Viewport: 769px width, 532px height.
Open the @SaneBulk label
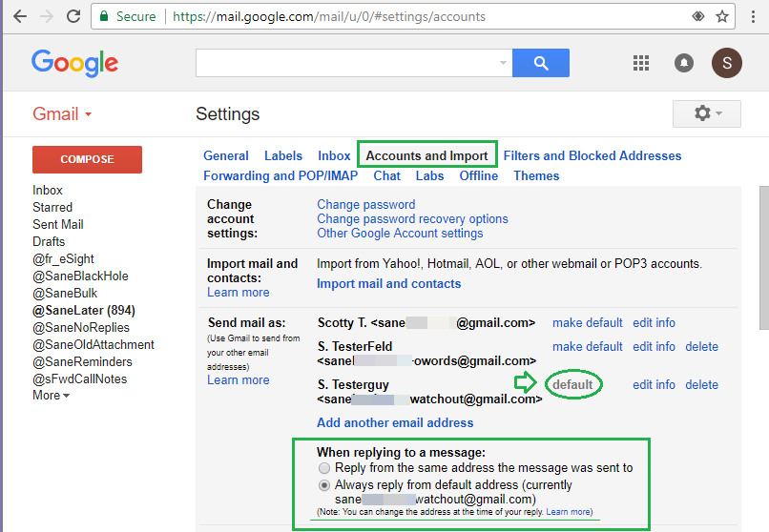[x=65, y=293]
